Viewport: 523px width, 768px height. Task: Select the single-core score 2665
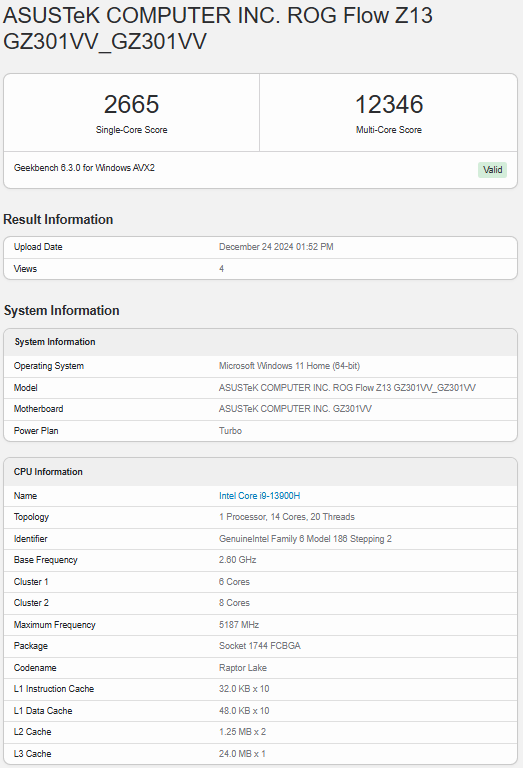tap(131, 104)
